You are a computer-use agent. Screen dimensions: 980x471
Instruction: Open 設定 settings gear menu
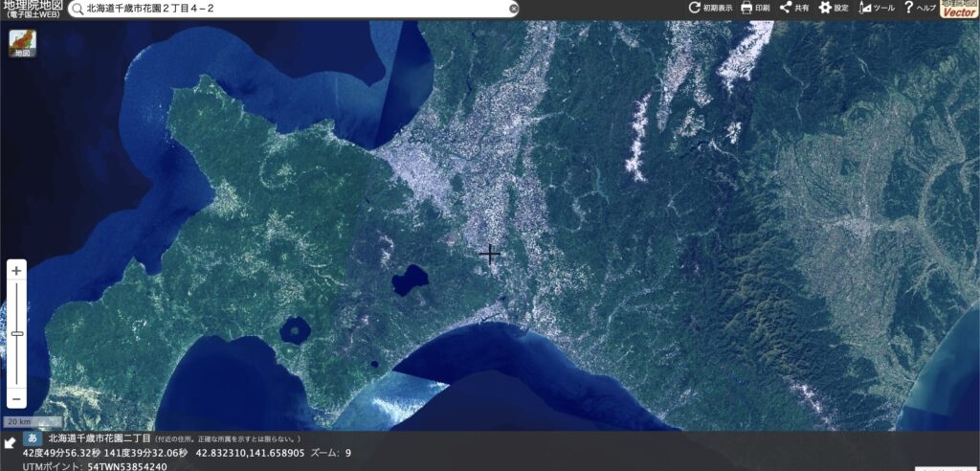(x=833, y=8)
